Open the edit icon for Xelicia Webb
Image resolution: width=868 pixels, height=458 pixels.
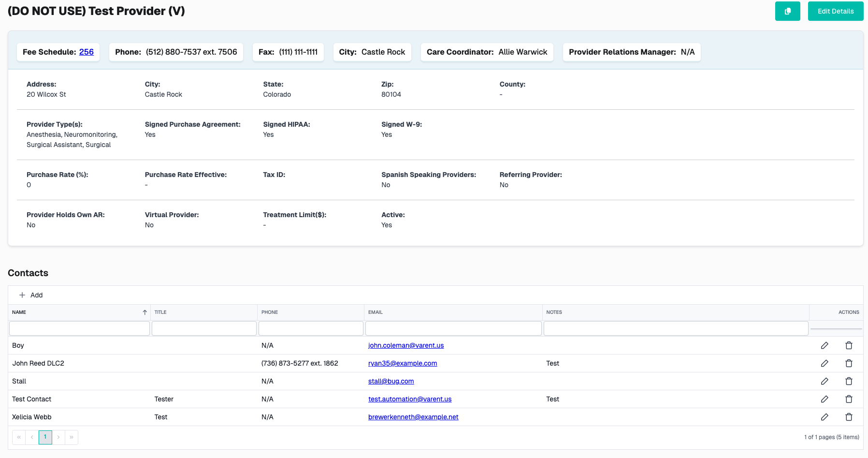[825, 417]
